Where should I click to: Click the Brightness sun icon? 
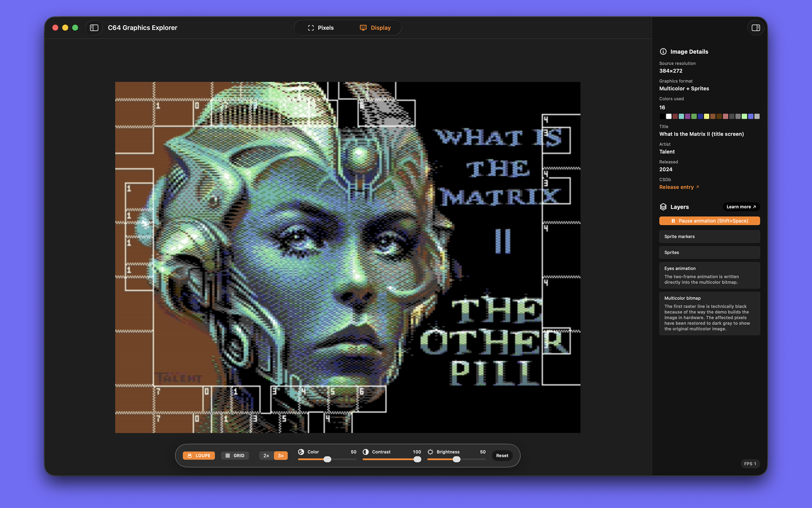click(x=430, y=452)
